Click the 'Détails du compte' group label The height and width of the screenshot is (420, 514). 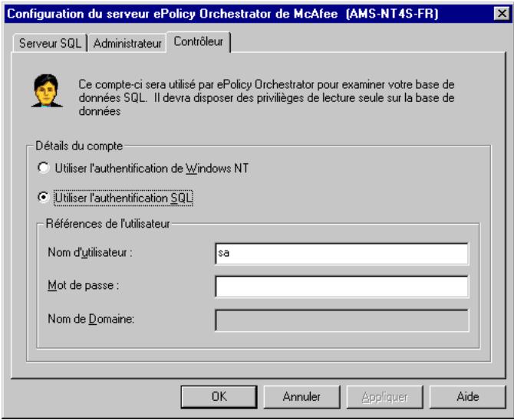79,146
